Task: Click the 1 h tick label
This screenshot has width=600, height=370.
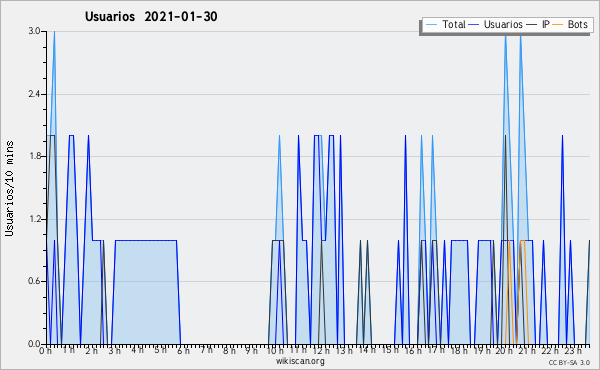Action: tap(69, 350)
